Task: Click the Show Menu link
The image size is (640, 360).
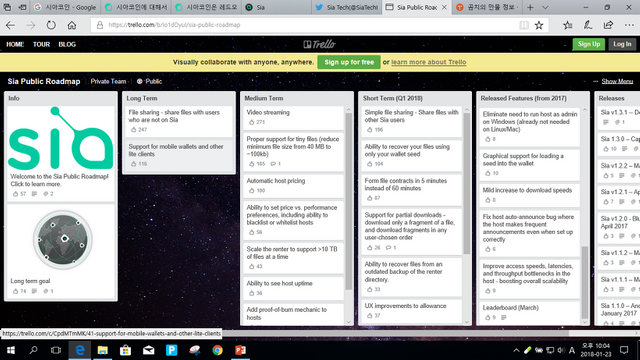Action: [617, 81]
